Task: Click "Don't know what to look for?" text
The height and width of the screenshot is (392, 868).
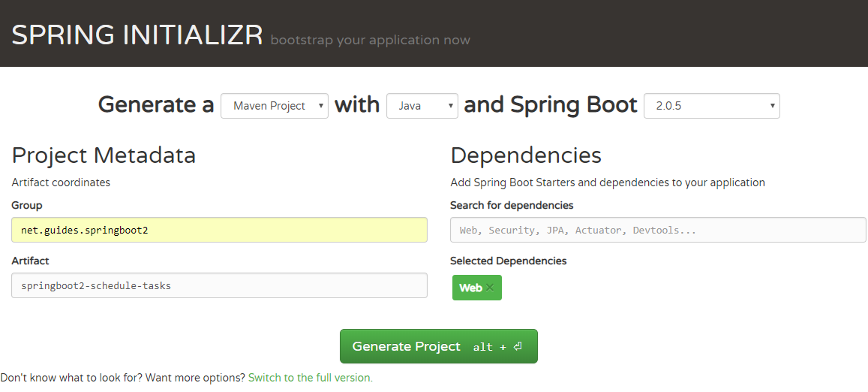Action: point(73,378)
